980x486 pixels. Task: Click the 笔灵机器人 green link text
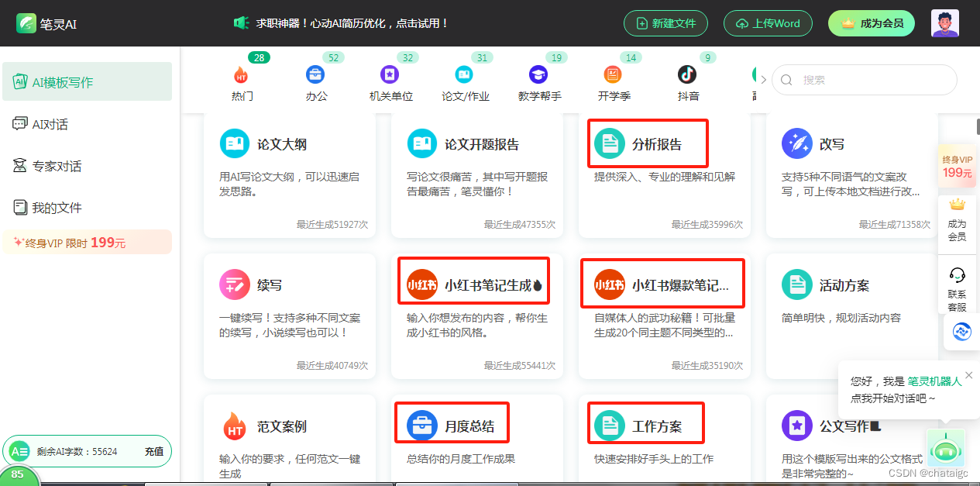(934, 381)
